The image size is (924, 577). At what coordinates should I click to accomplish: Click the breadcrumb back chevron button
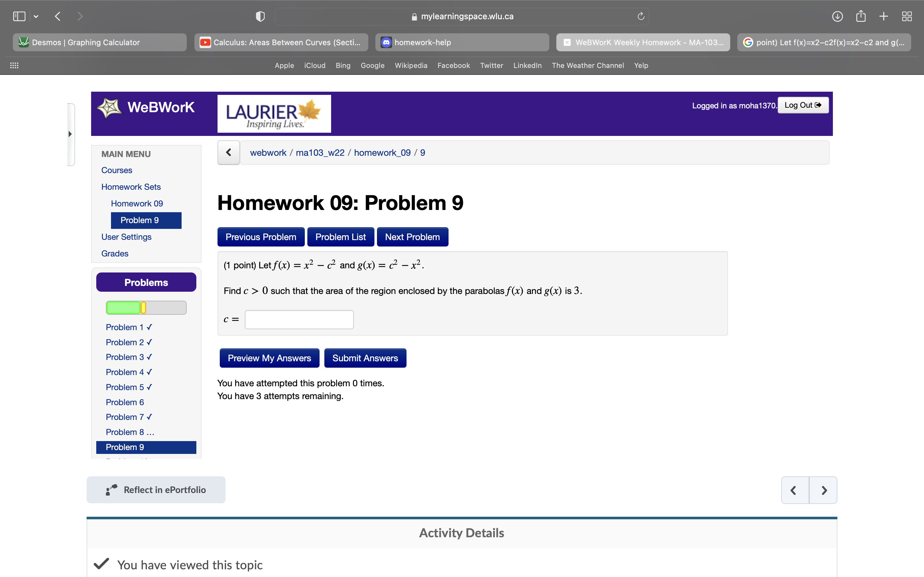(228, 153)
